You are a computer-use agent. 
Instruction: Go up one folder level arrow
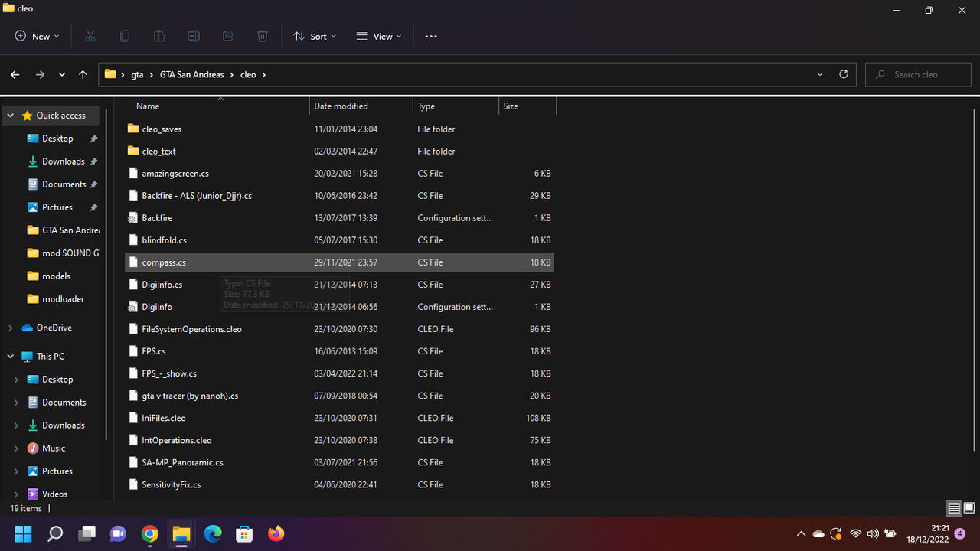click(83, 74)
